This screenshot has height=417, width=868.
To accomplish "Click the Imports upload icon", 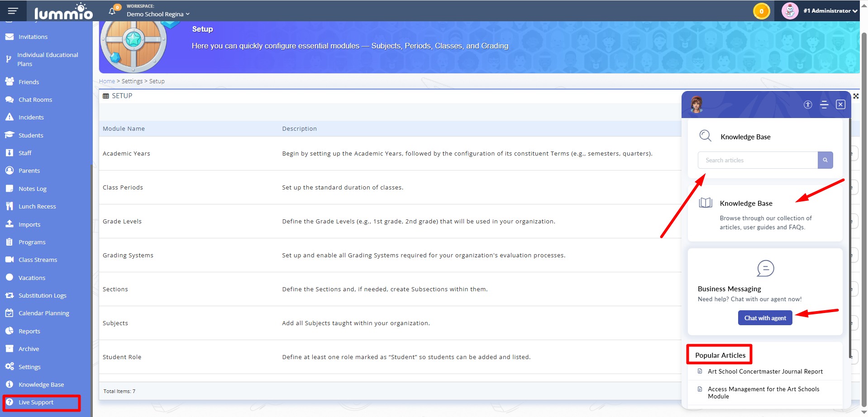I will tap(10, 224).
